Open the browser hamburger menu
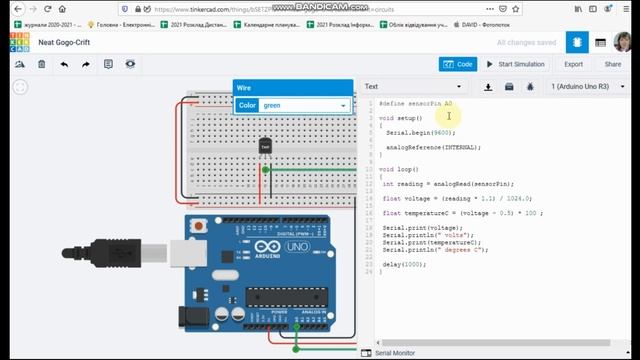 coord(626,9)
